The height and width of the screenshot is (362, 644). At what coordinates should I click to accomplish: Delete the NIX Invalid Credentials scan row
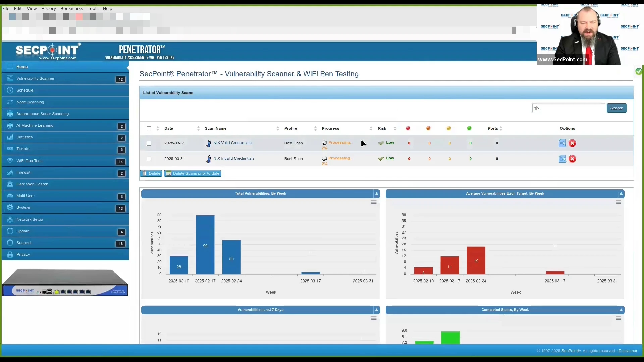[x=572, y=159]
